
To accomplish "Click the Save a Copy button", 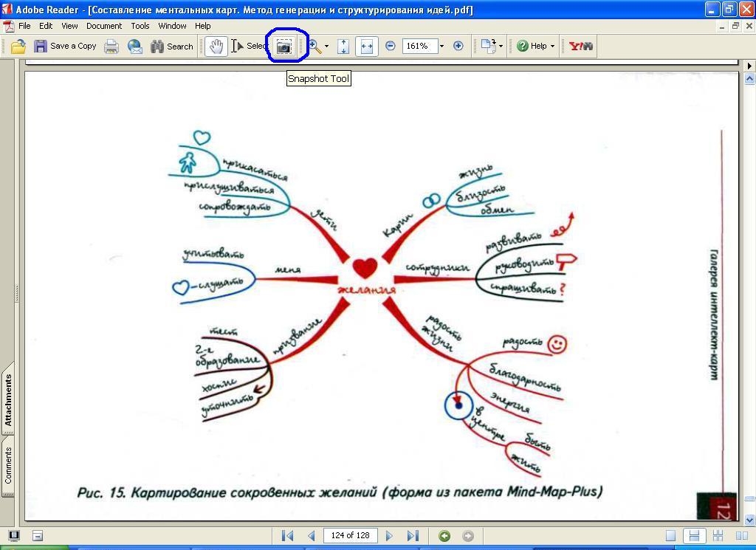I will click(x=65, y=46).
